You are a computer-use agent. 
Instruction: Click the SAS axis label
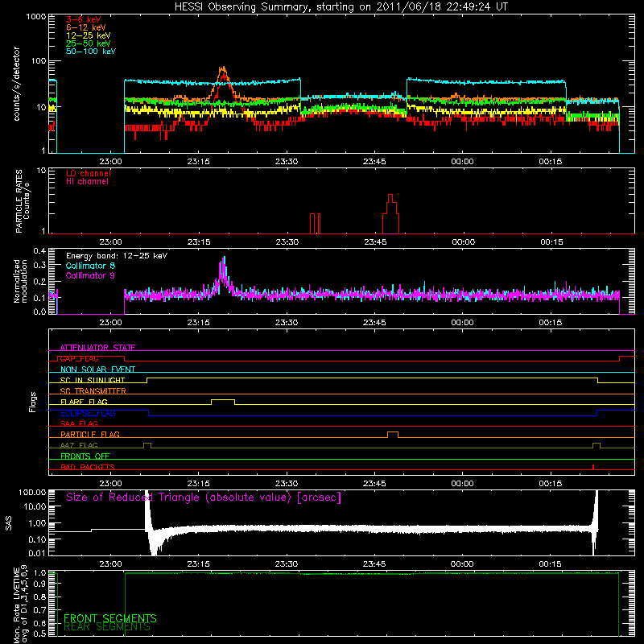[9, 523]
